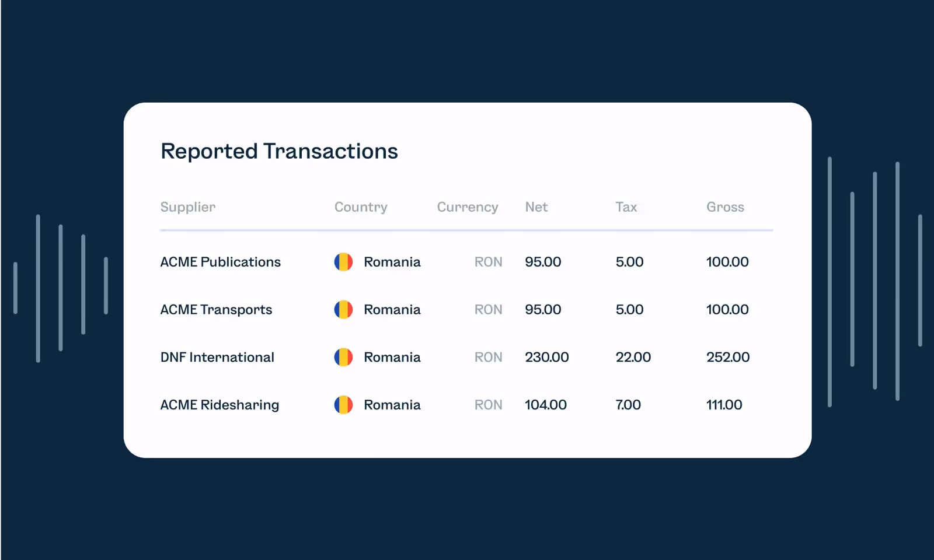Select the Tax column header
Image resolution: width=934 pixels, height=560 pixels.
click(626, 207)
